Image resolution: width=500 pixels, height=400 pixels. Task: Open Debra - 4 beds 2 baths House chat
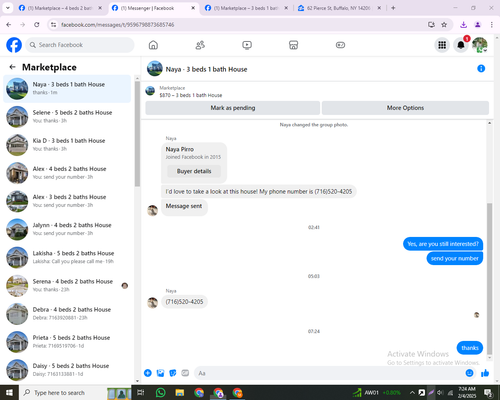click(67, 314)
